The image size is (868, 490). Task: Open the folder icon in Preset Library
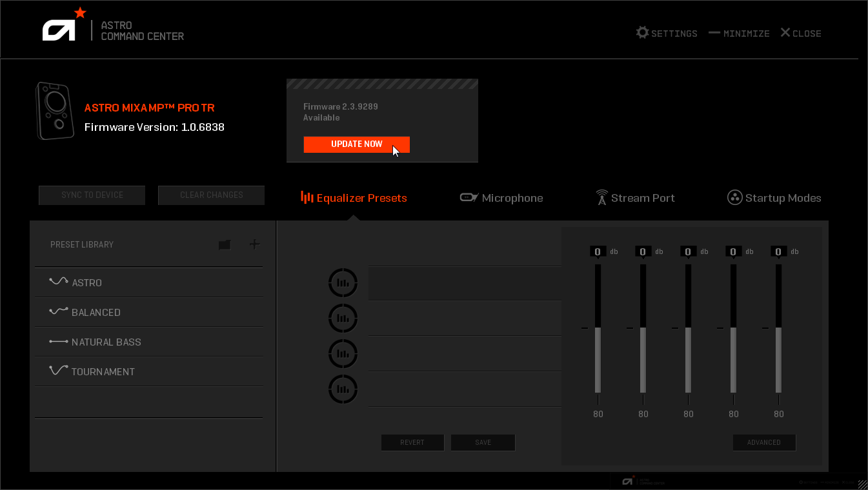coord(225,244)
